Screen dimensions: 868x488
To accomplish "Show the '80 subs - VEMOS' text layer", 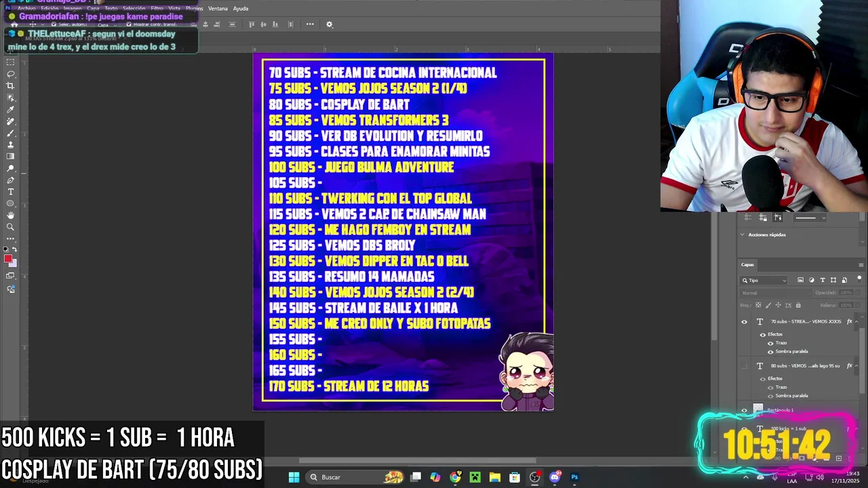I will pyautogui.click(x=744, y=366).
